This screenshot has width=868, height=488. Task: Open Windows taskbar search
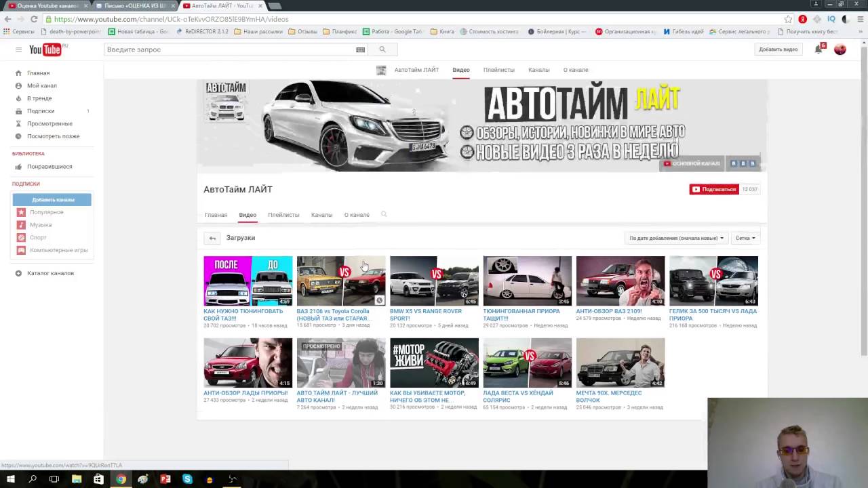coord(32,479)
